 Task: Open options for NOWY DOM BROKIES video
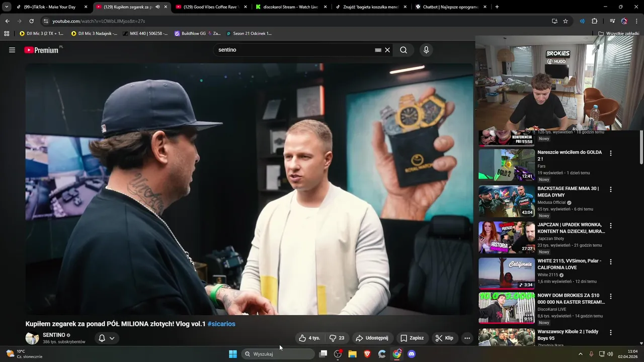click(x=611, y=296)
